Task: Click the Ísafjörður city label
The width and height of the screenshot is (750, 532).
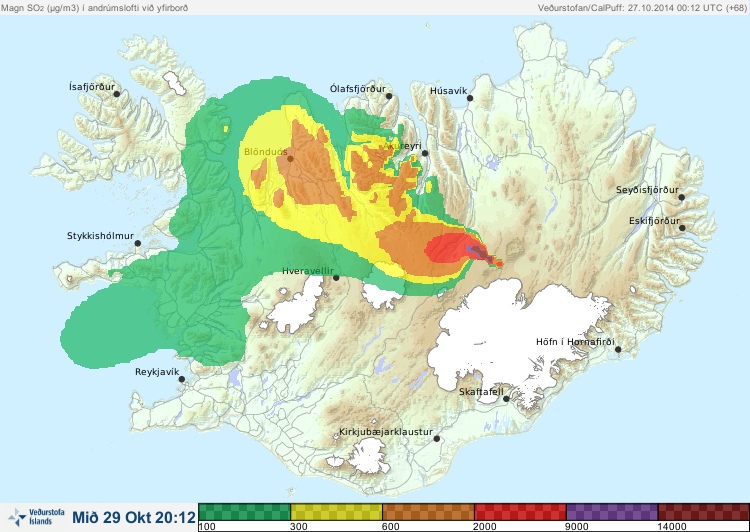Action: (x=92, y=87)
